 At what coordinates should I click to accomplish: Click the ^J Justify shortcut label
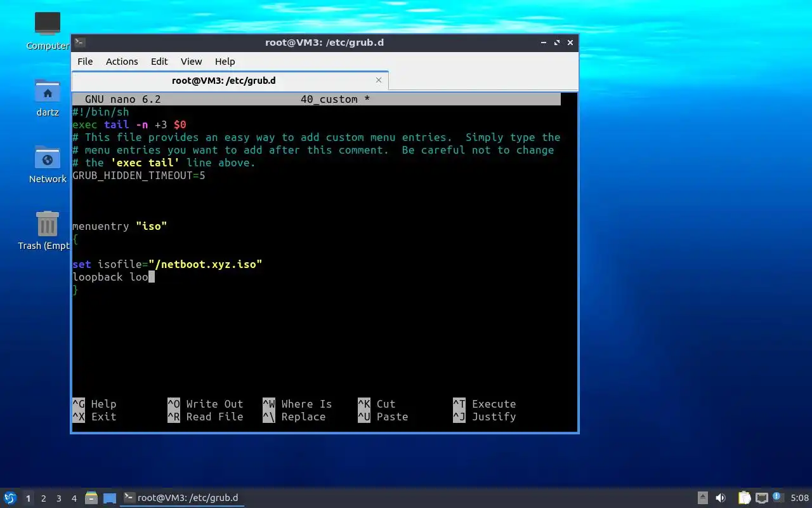[x=484, y=417]
